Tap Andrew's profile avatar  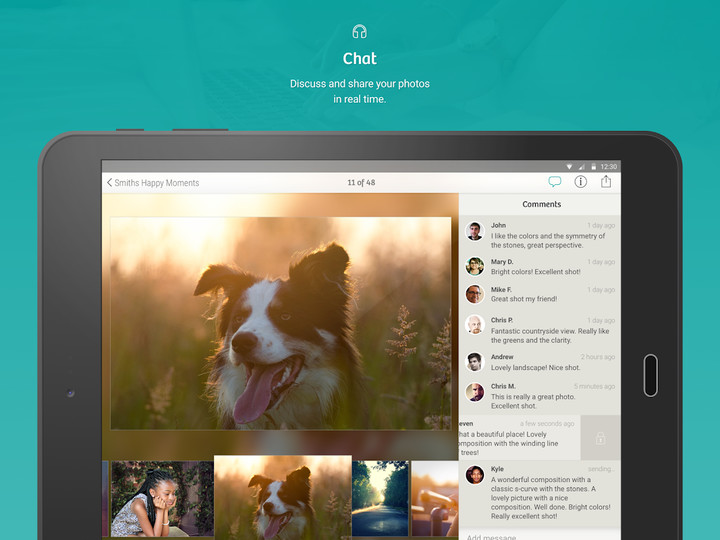[x=475, y=362]
